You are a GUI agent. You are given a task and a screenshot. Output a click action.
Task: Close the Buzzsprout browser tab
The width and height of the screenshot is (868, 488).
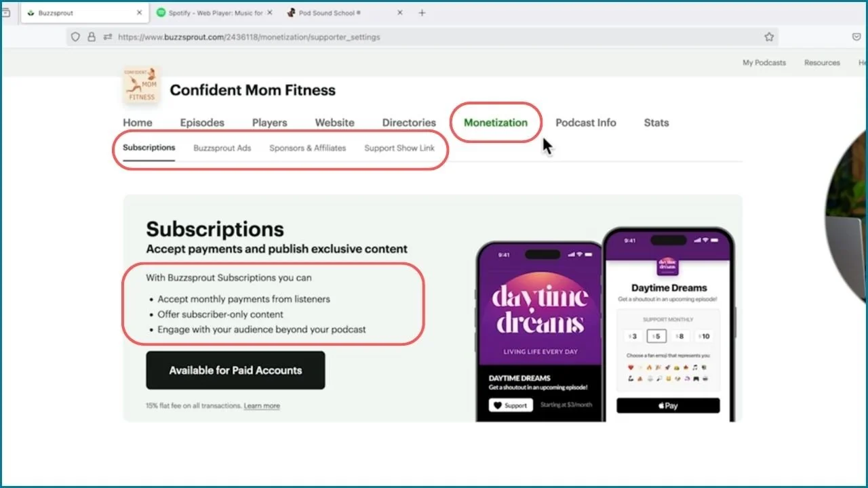tap(139, 13)
